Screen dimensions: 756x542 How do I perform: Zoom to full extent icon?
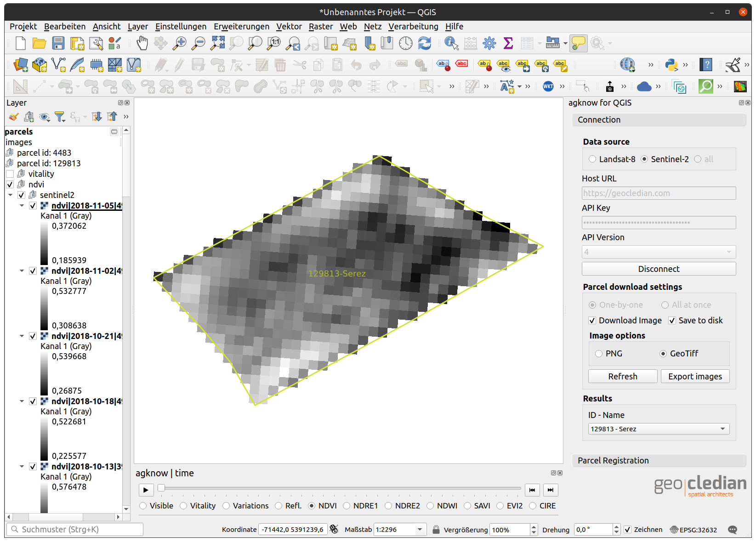click(217, 44)
